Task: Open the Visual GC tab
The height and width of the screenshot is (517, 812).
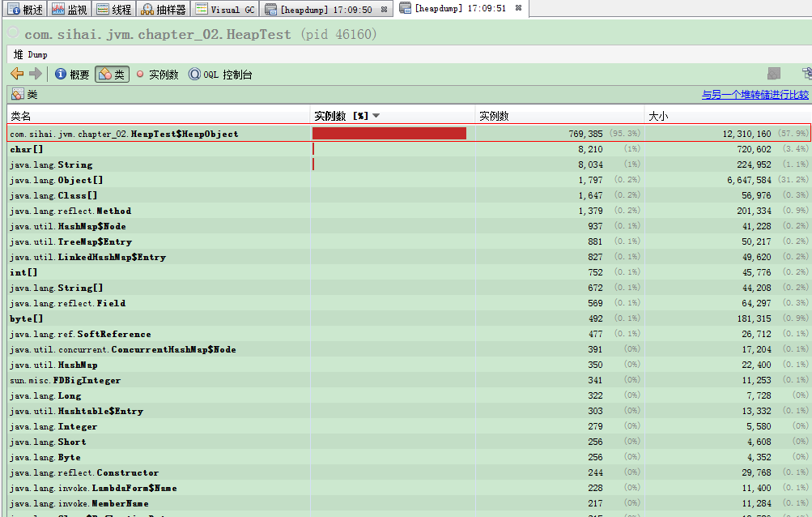Action: (x=225, y=10)
